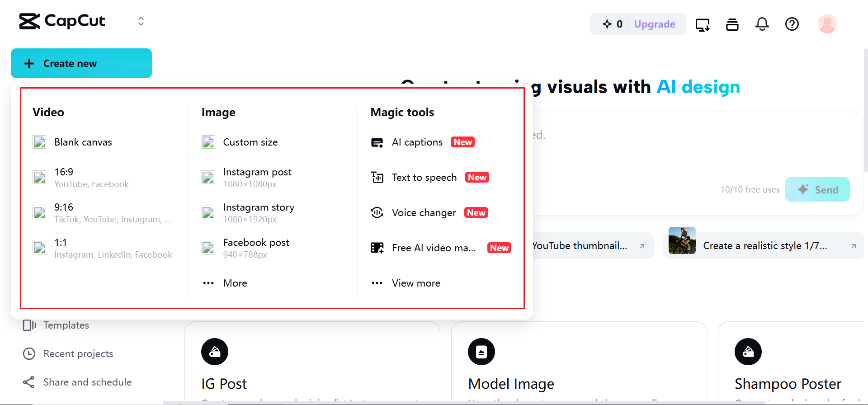Click the CapCut logo
Image resolution: width=868 pixels, height=405 pixels.
(x=62, y=21)
